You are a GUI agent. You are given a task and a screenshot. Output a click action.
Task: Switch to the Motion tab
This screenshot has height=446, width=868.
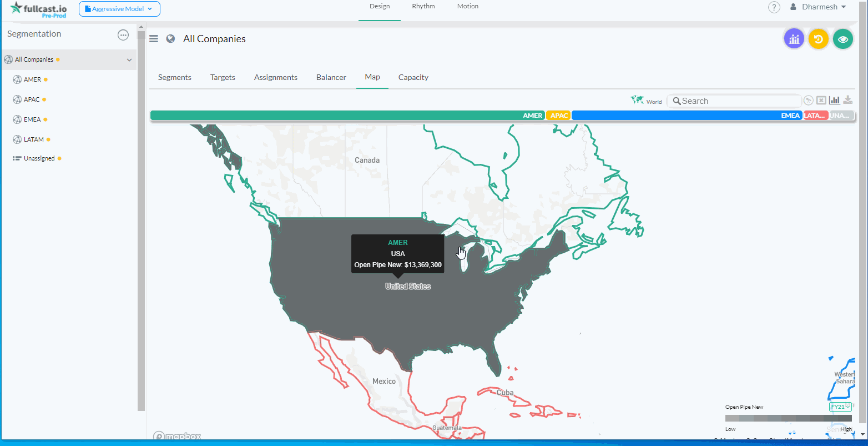coord(468,7)
